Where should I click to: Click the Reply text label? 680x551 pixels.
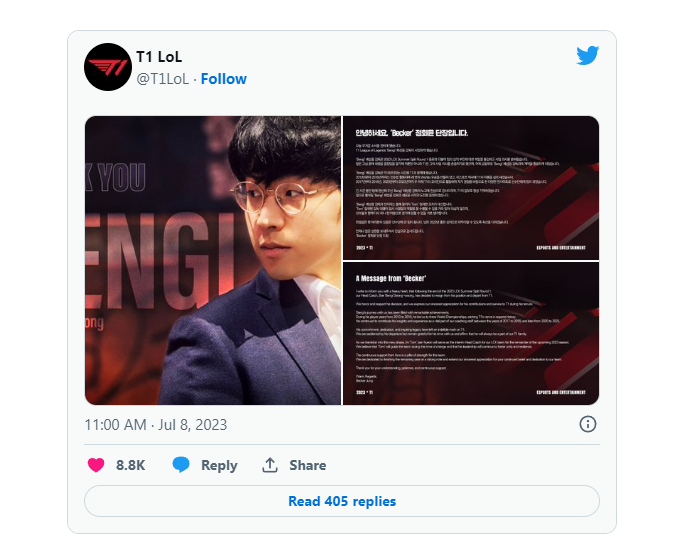(x=219, y=465)
